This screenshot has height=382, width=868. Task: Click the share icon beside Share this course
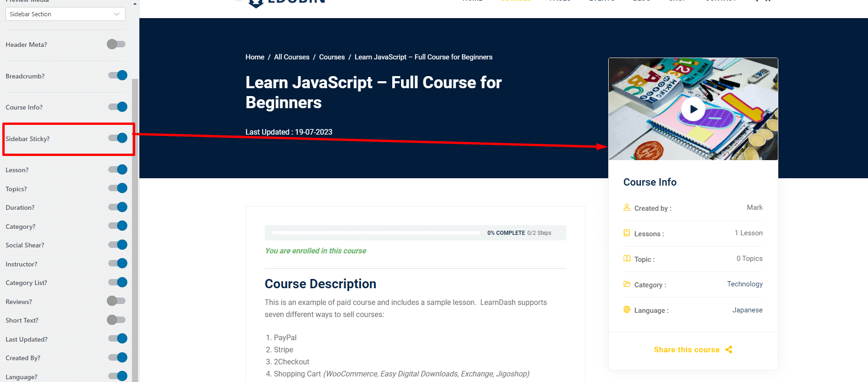729,350
